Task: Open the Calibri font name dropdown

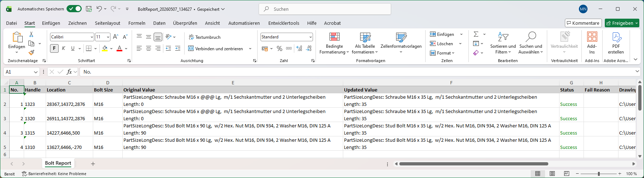Action: pyautogui.click(x=92, y=37)
